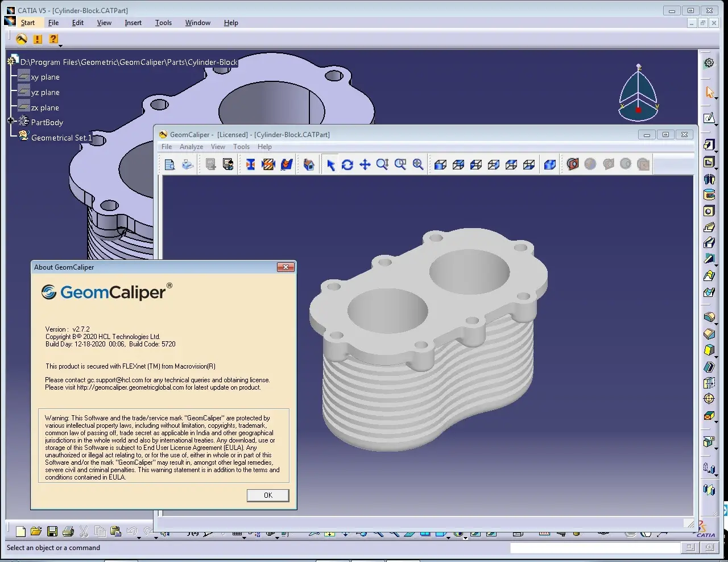The width and height of the screenshot is (728, 562).
Task: Select the pan tool in GeomCaliper toolbar
Action: point(365,164)
